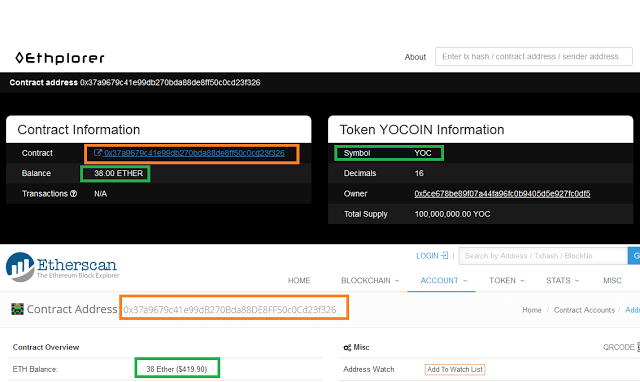Select the contract address in the black header bar

click(x=170, y=82)
